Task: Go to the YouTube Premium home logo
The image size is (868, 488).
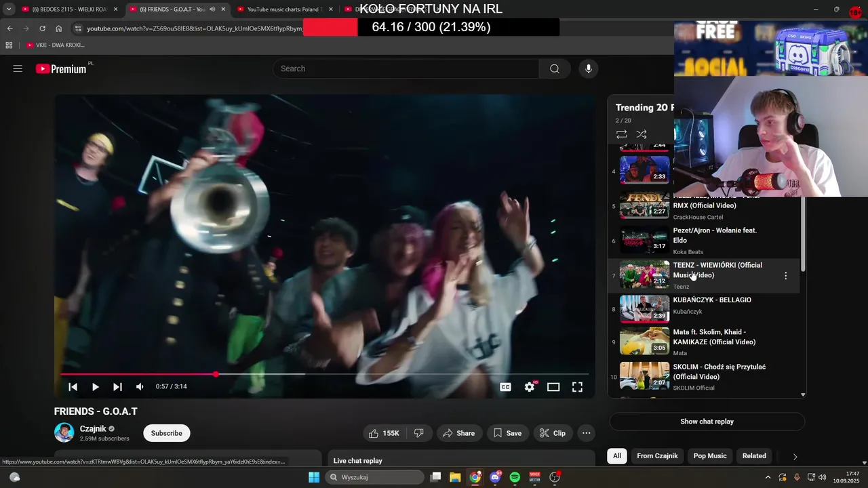Action: (61, 68)
